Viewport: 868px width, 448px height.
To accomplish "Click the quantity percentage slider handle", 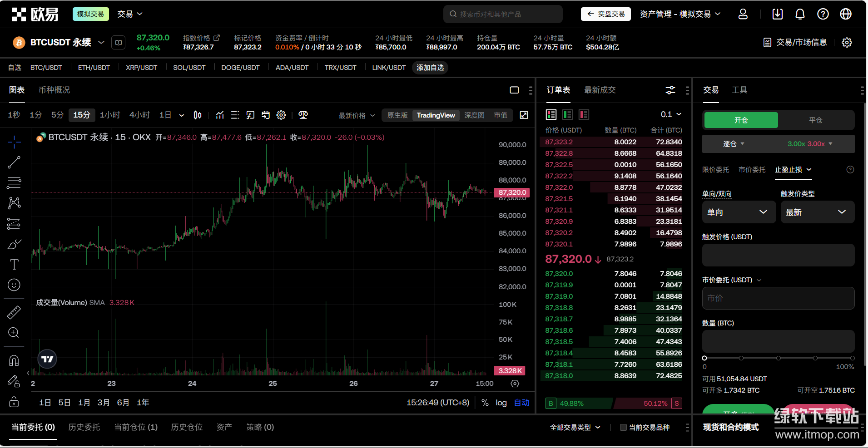I will [704, 358].
